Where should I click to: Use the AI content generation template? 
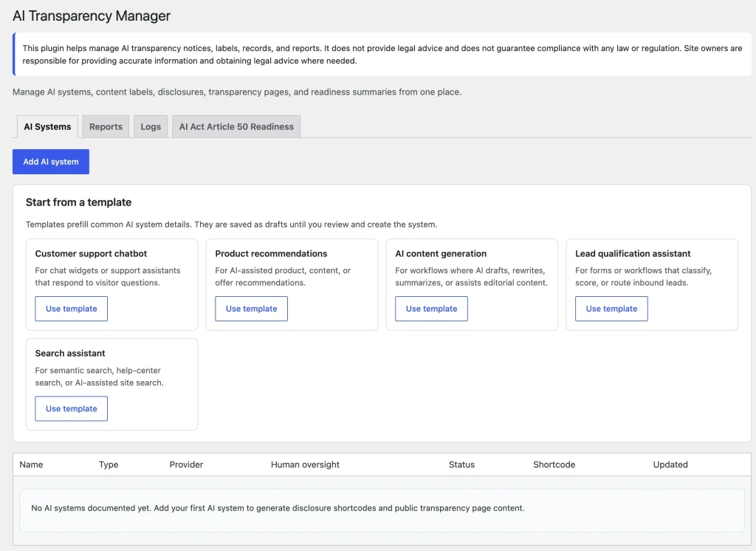tap(431, 309)
